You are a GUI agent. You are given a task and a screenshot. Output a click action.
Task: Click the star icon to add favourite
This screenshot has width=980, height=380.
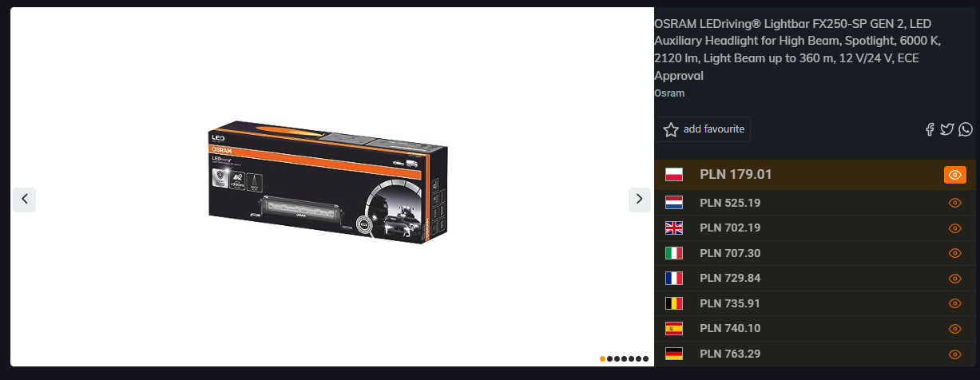click(671, 129)
